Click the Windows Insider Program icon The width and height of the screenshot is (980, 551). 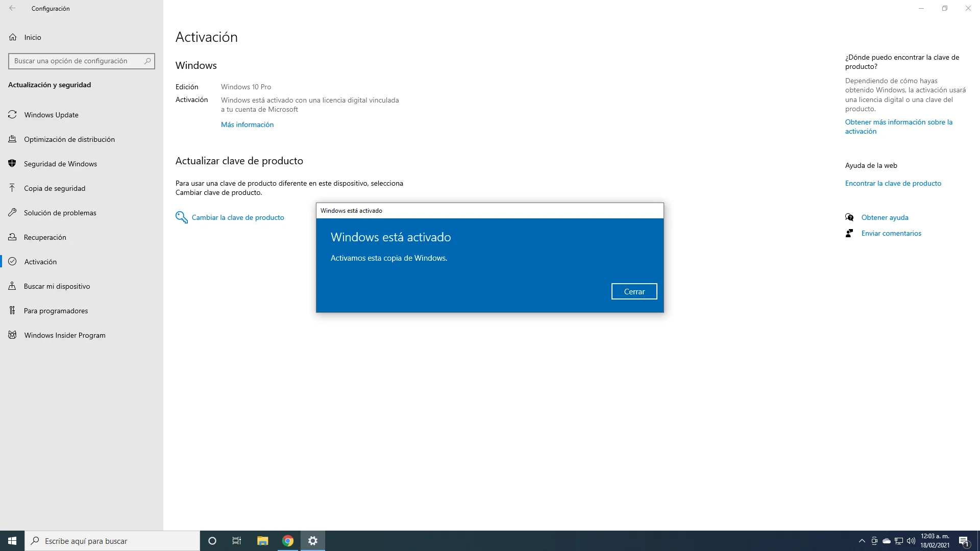13,335
